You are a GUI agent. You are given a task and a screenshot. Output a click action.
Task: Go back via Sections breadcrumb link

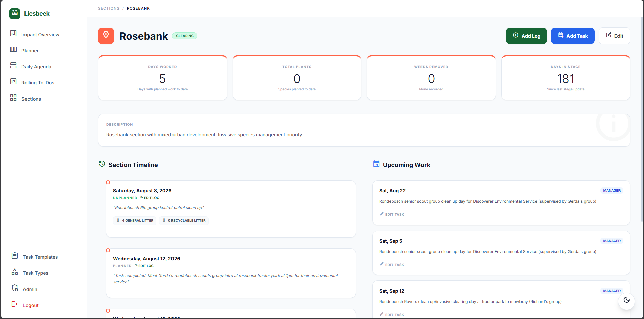(109, 8)
